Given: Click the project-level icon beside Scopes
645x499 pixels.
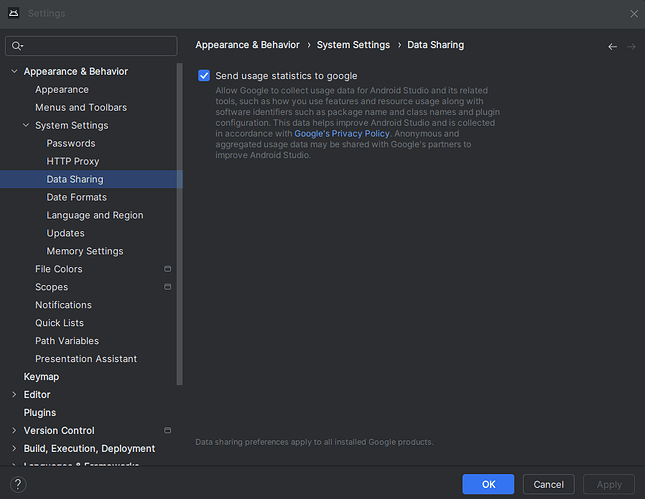Looking at the screenshot, I should pyautogui.click(x=168, y=287).
